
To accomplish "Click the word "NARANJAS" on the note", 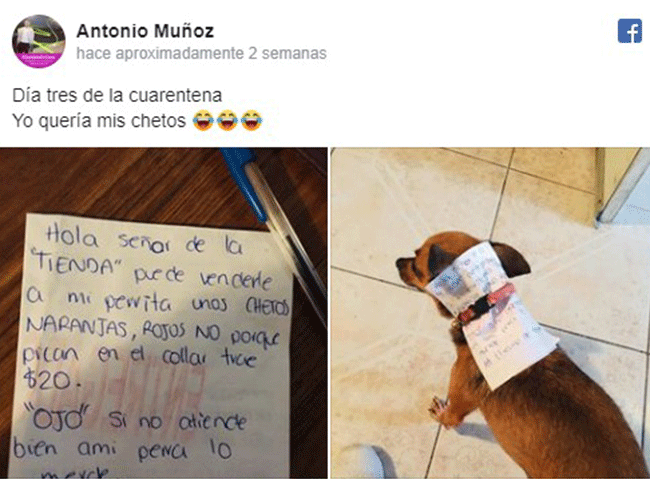I will click(77, 328).
